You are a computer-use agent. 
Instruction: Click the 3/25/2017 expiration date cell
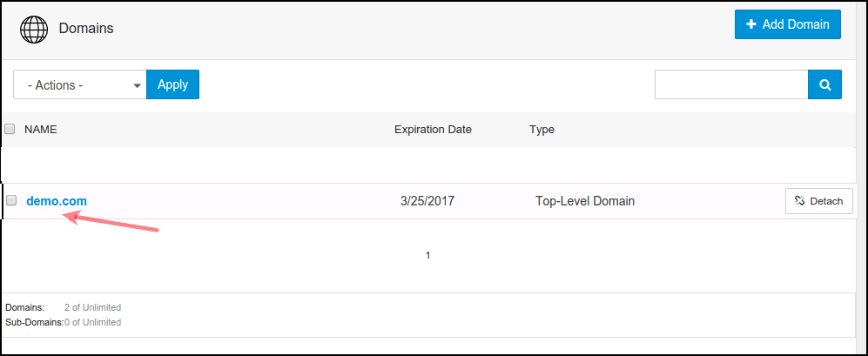[427, 201]
